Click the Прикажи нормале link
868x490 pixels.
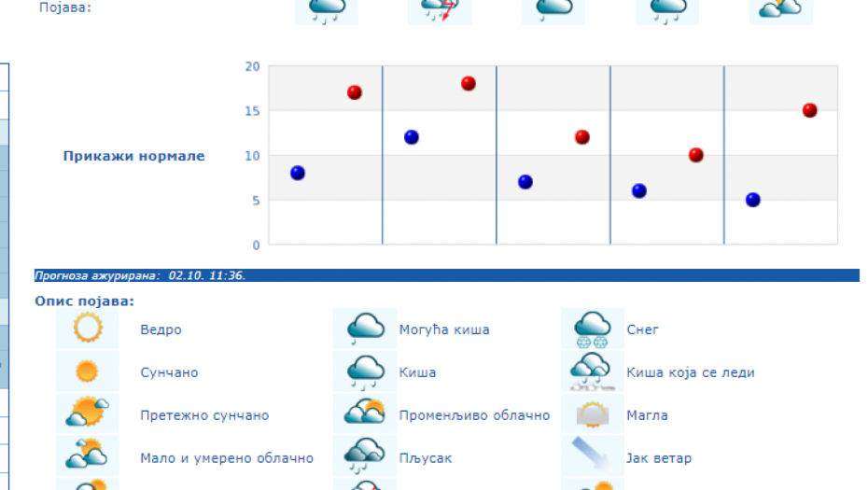[133, 156]
